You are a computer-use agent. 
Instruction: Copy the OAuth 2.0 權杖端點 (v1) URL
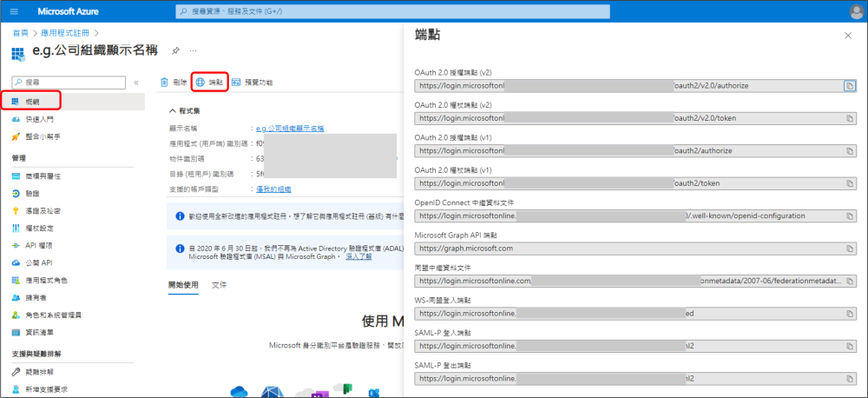click(x=849, y=183)
